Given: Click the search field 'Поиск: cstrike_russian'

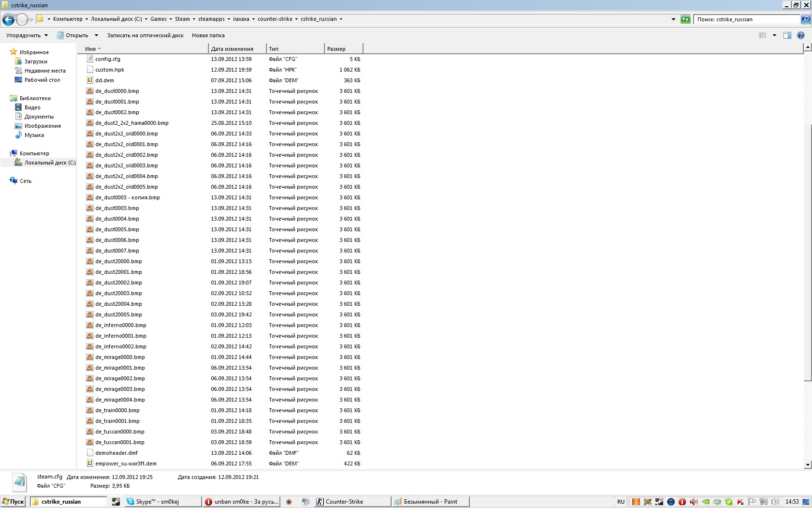Looking at the screenshot, I should click(x=747, y=19).
